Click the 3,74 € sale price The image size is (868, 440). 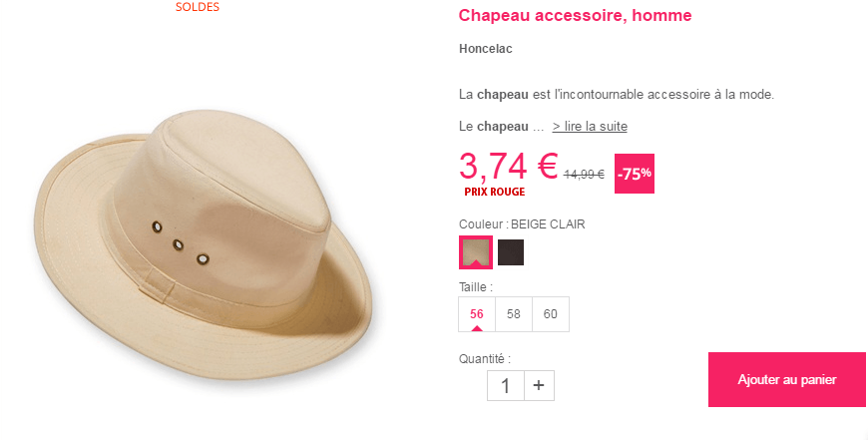click(509, 166)
